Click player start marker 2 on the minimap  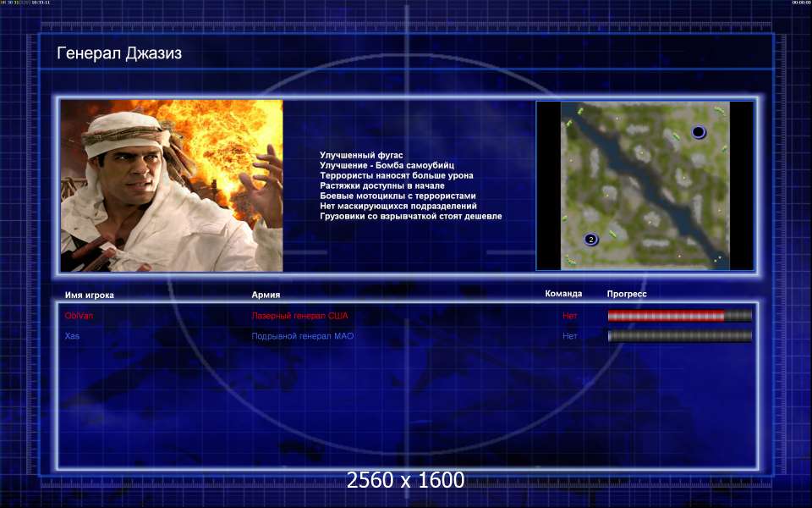click(x=590, y=240)
